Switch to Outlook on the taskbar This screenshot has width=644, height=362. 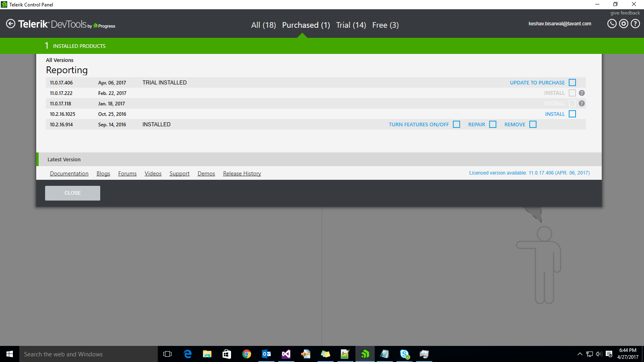pos(266,354)
